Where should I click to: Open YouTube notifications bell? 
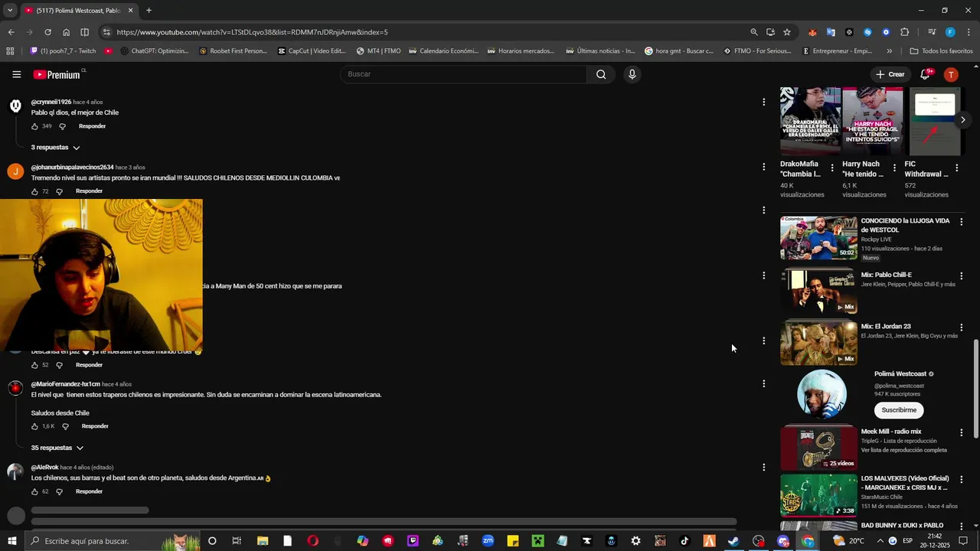pos(926,74)
